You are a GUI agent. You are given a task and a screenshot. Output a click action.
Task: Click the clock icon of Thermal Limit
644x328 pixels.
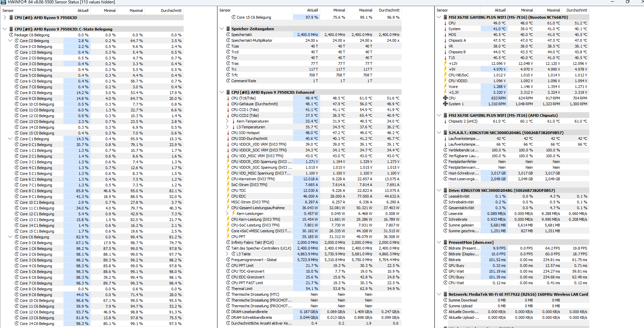click(x=228, y=288)
